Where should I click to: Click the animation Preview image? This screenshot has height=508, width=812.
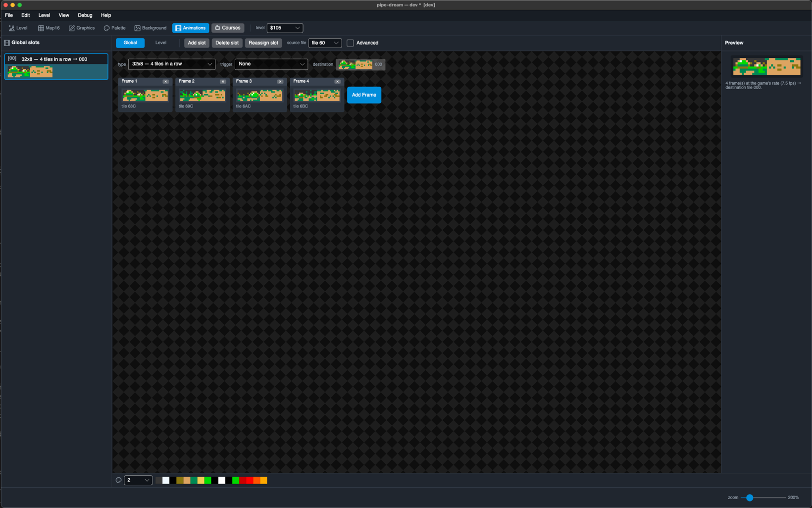tap(766, 66)
